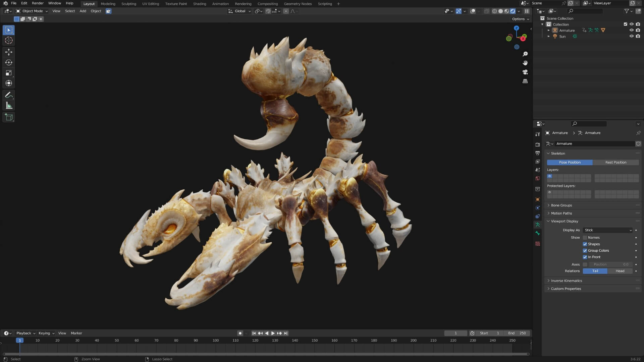Open the Scene properties tab
Image resolution: width=644 pixels, height=362 pixels.
[x=538, y=170]
